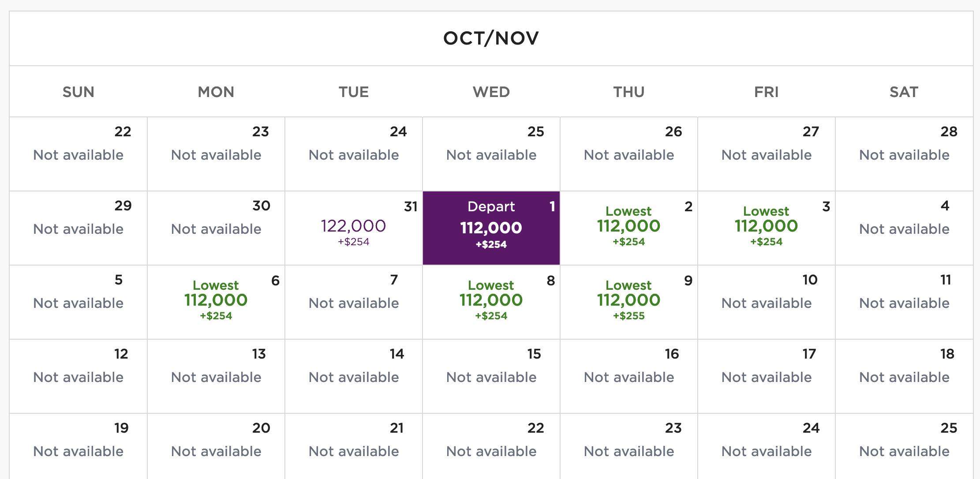Choose November 3 Lowest 112,000 fare
The width and height of the screenshot is (980, 479).
(x=767, y=228)
